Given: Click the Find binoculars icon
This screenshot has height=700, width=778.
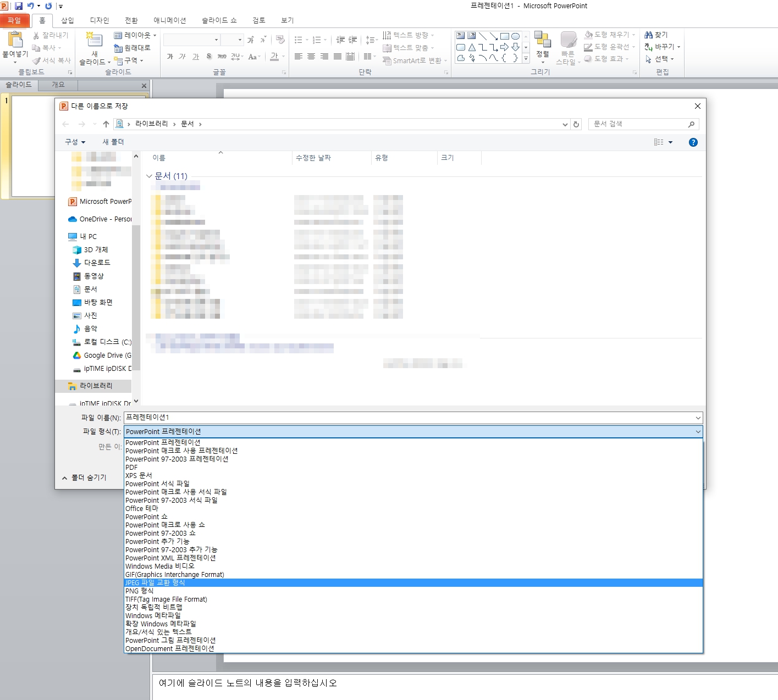Looking at the screenshot, I should (x=649, y=35).
